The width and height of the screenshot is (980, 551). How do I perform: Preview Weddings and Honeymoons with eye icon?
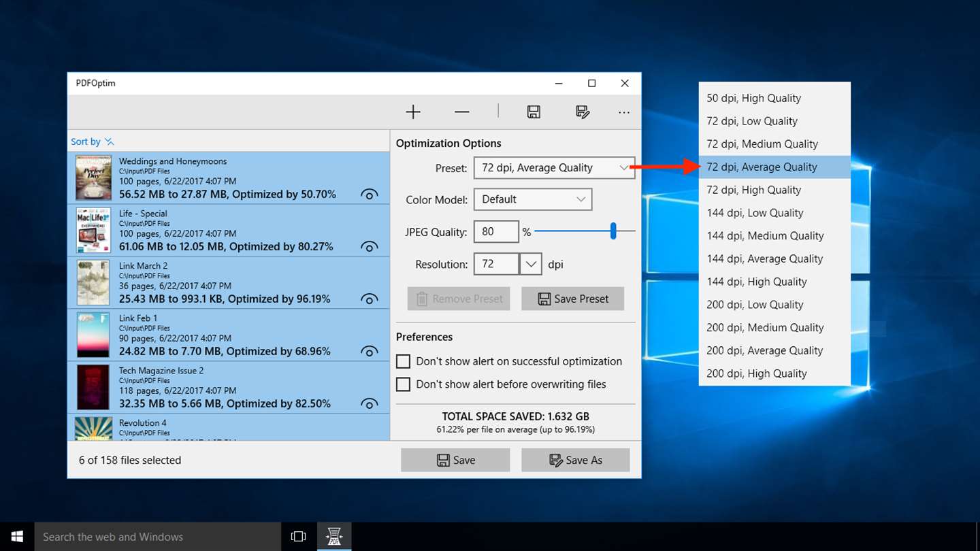tap(369, 195)
